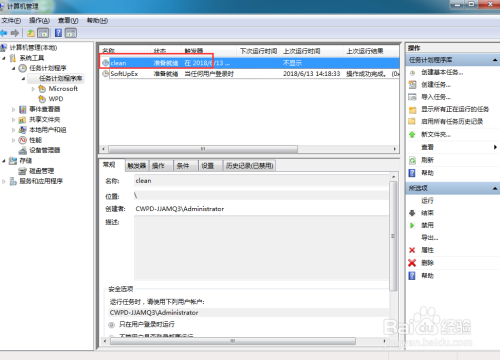Click the 服务和应用程序 icon in tree
Viewport: 500px width, 360px height.
click(x=13, y=181)
